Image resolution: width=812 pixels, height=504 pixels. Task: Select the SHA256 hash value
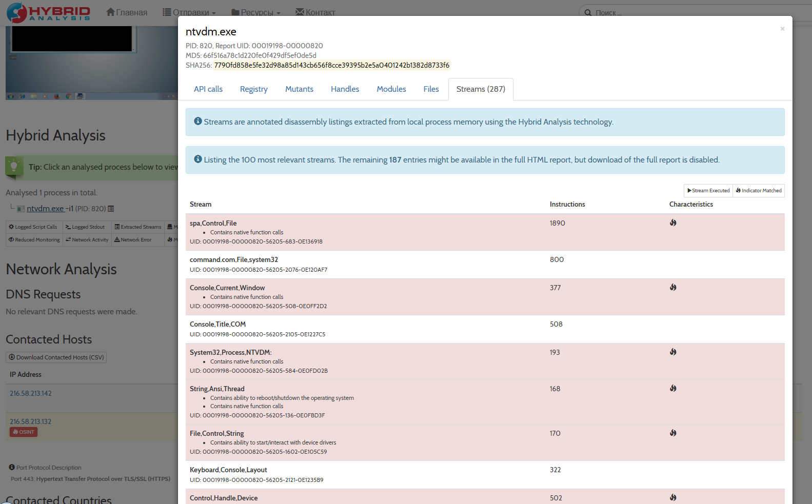(331, 65)
